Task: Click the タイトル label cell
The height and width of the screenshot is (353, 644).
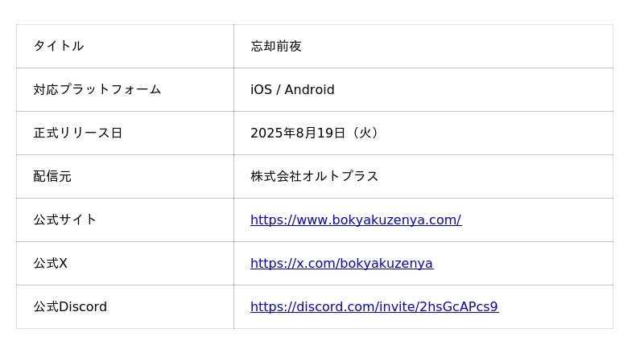Action: [x=59, y=47]
